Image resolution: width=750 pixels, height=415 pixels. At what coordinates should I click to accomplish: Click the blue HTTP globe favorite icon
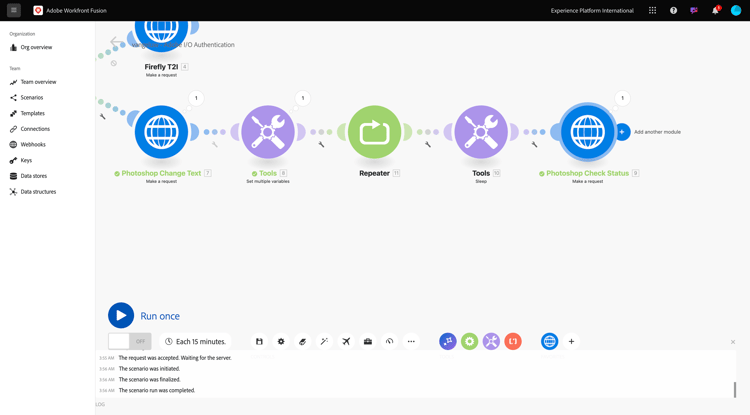click(550, 341)
